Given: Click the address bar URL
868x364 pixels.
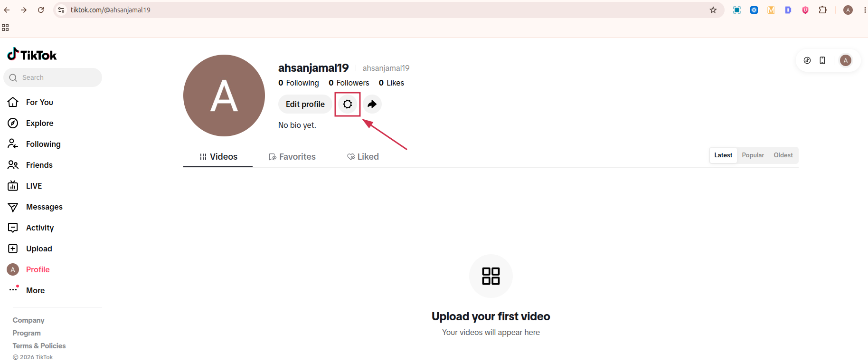Looking at the screenshot, I should (x=111, y=10).
